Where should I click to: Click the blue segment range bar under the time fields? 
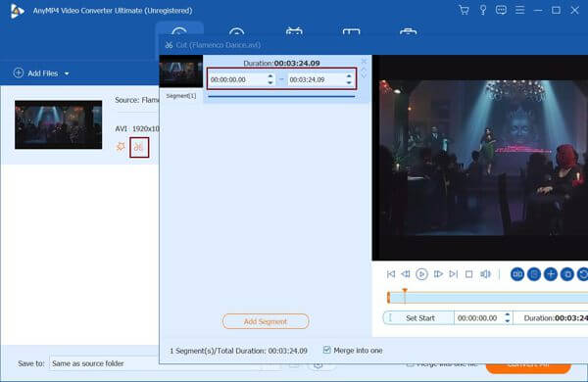pyautogui.click(x=281, y=96)
